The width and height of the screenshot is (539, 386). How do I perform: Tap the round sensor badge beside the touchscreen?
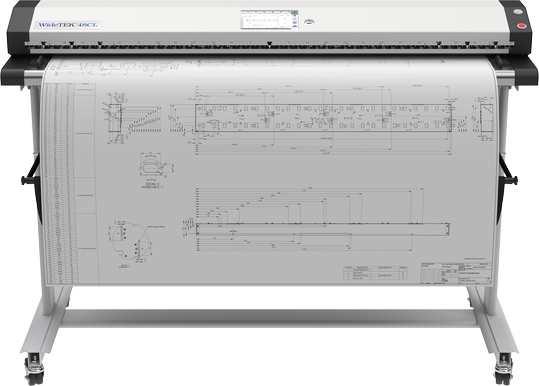pos(309,22)
